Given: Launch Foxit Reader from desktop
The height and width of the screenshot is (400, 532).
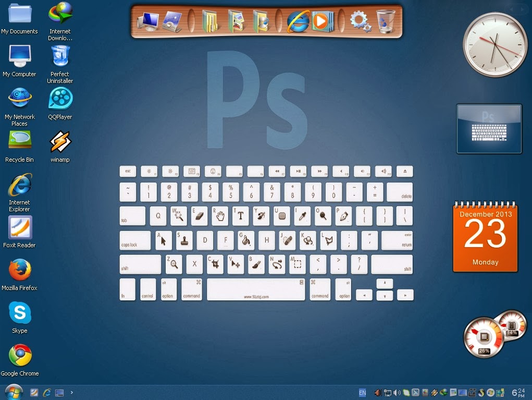Looking at the screenshot, I should [20, 232].
